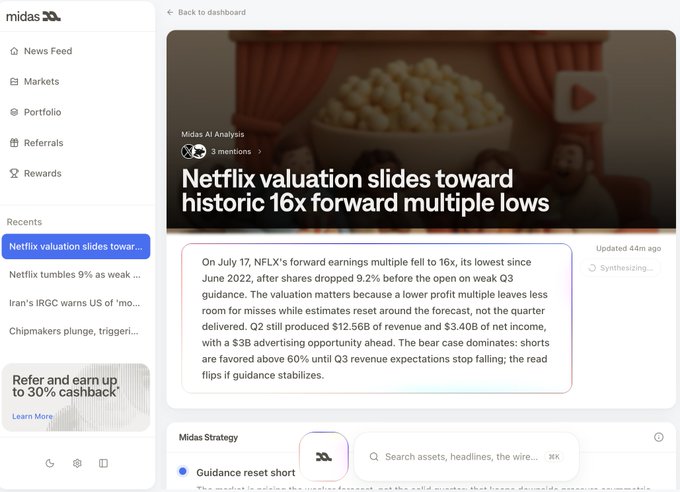The width and height of the screenshot is (680, 492).
Task: Click 'Recents' heading
Action: tap(24, 222)
